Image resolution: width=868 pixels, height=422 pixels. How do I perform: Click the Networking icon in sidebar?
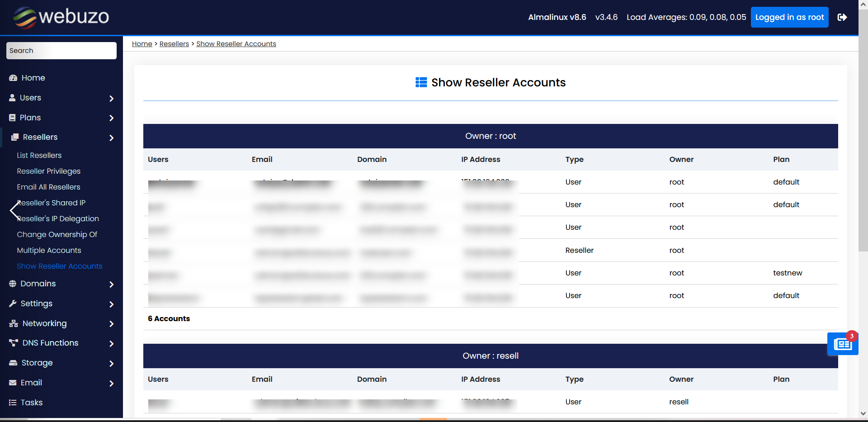(12, 323)
